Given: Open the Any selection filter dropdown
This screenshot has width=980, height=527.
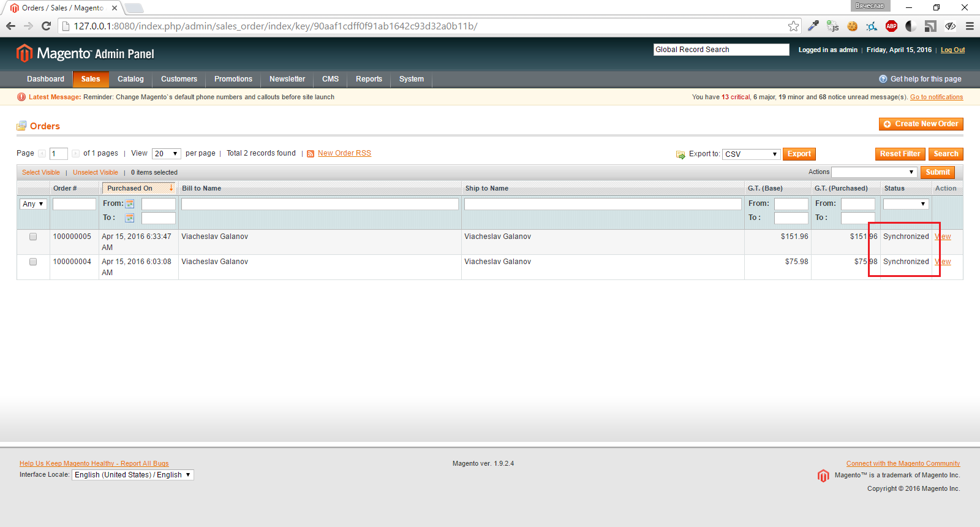Looking at the screenshot, I should [33, 204].
